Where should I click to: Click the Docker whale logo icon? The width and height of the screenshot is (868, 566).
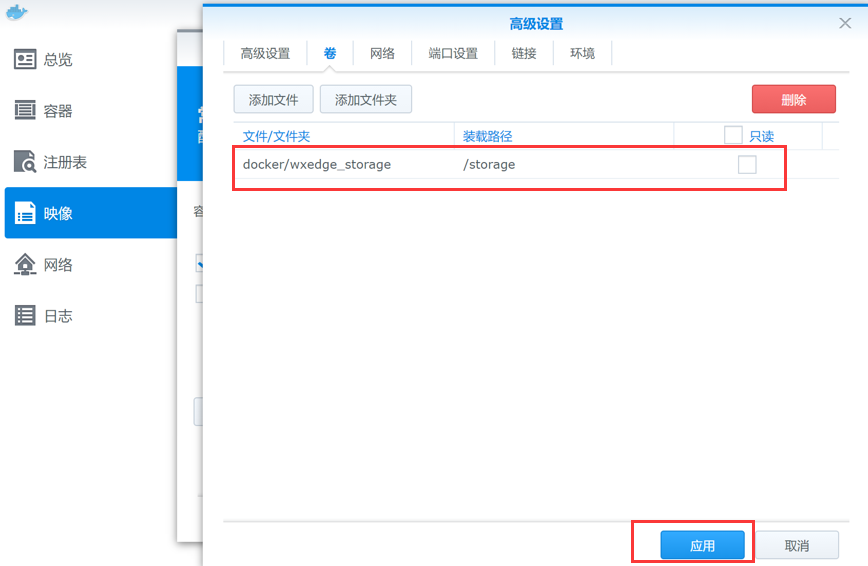point(18,13)
